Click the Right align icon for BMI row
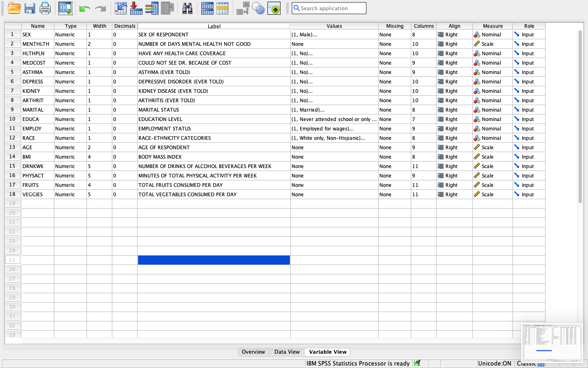The height and width of the screenshot is (368, 588). tap(441, 157)
